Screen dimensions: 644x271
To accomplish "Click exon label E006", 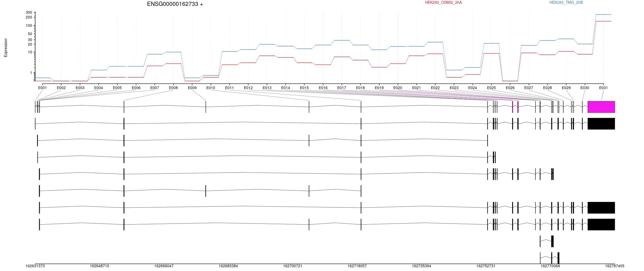I will (136, 88).
